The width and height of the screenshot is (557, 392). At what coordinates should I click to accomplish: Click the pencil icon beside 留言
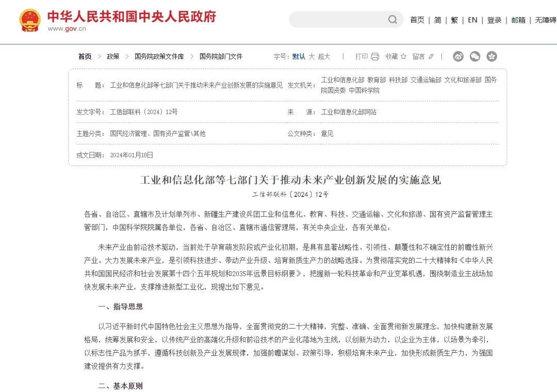click(x=431, y=56)
